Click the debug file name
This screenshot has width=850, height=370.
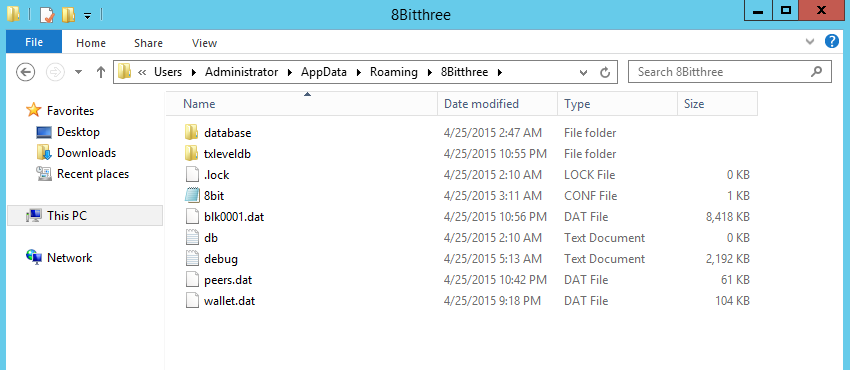221,259
